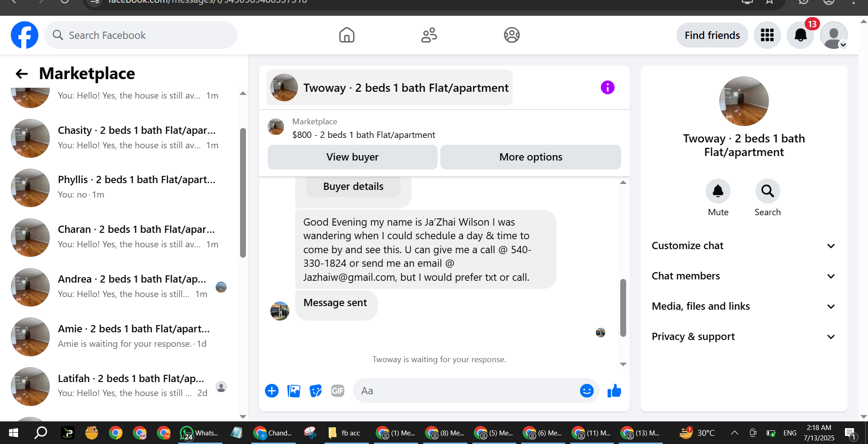
Task: Switch to fb acc taskbar folder
Action: coord(346,433)
